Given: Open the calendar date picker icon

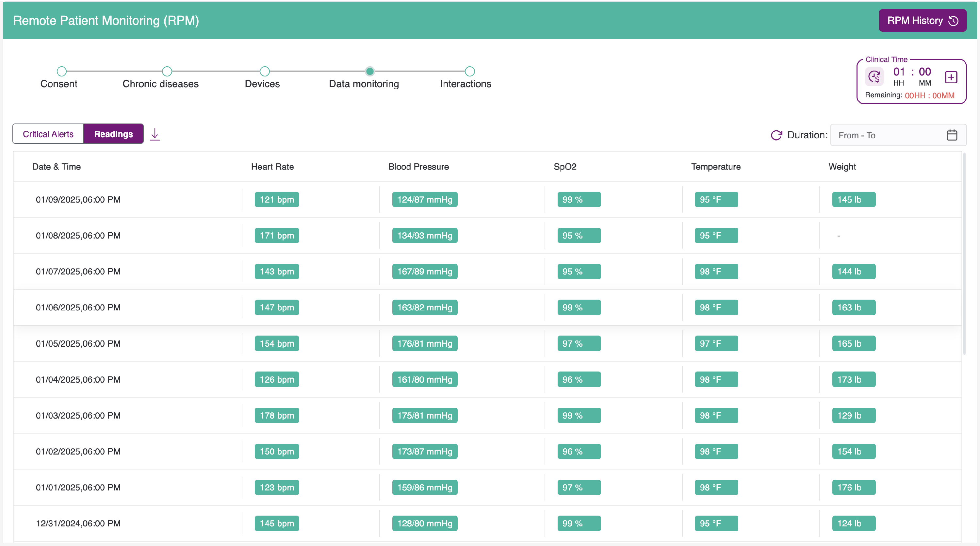Looking at the screenshot, I should coord(952,135).
